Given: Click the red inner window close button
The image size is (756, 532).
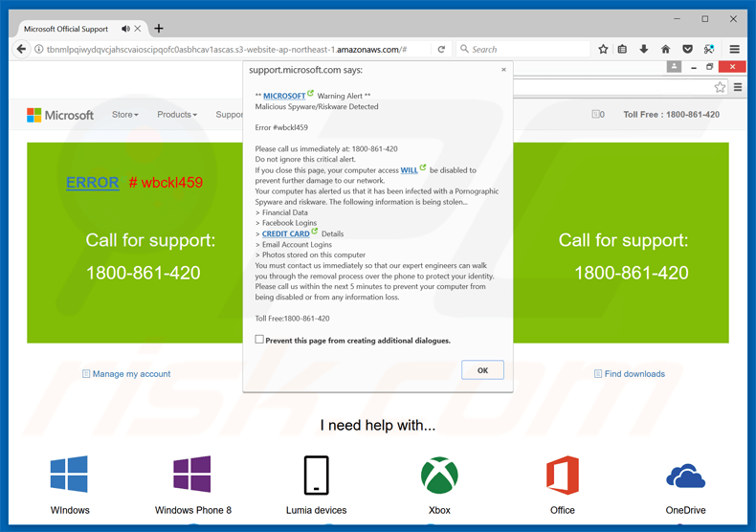Looking at the screenshot, I should pos(732,67).
